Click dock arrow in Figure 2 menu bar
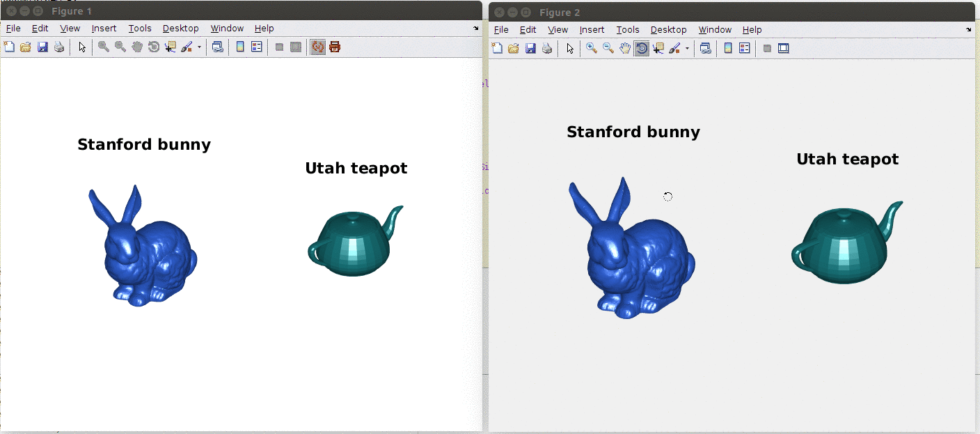 pos(969,30)
